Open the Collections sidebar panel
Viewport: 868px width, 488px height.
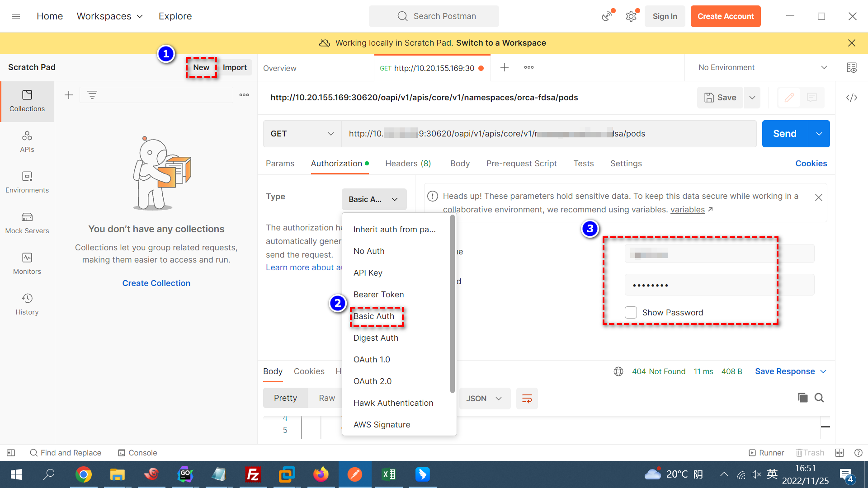tap(27, 101)
